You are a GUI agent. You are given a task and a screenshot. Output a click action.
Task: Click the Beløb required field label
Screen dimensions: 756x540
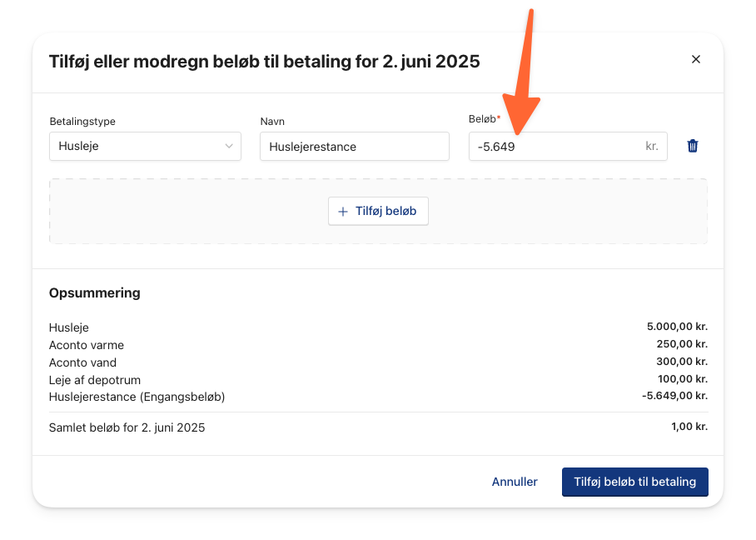[485, 118]
